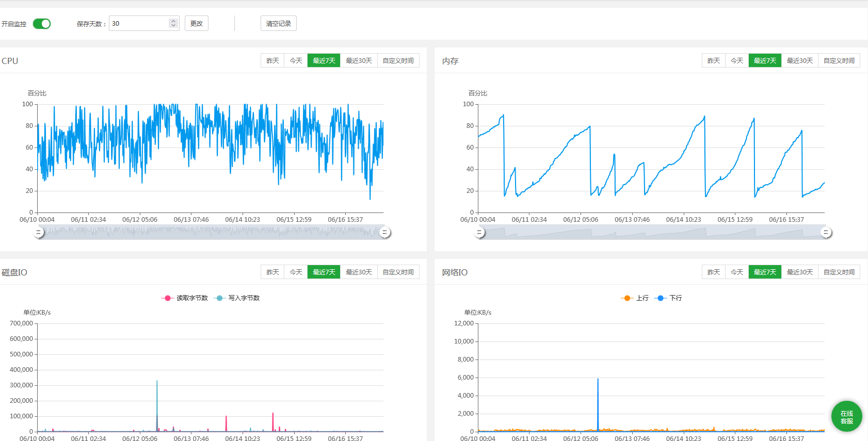The height and width of the screenshot is (441, 868).
Task: Select 昨天 tab in the CPU panel
Action: [272, 60]
